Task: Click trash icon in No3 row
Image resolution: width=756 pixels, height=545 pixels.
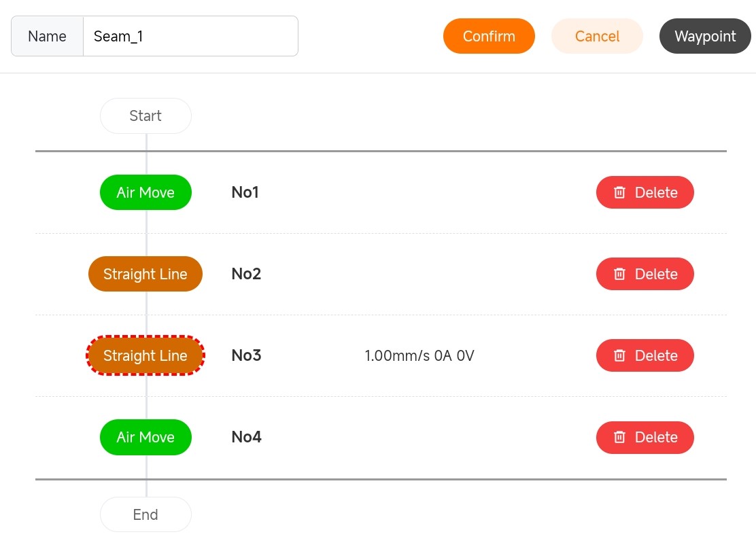Action: (619, 356)
